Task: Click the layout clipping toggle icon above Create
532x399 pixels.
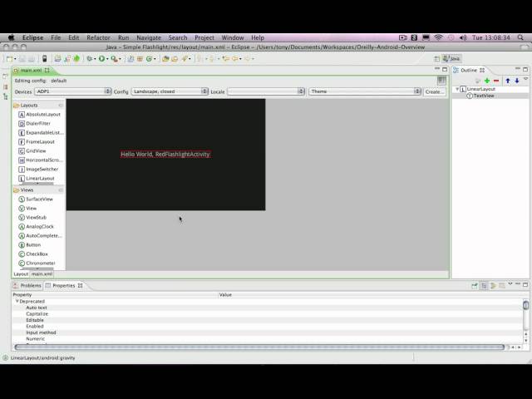Action: click(x=441, y=81)
